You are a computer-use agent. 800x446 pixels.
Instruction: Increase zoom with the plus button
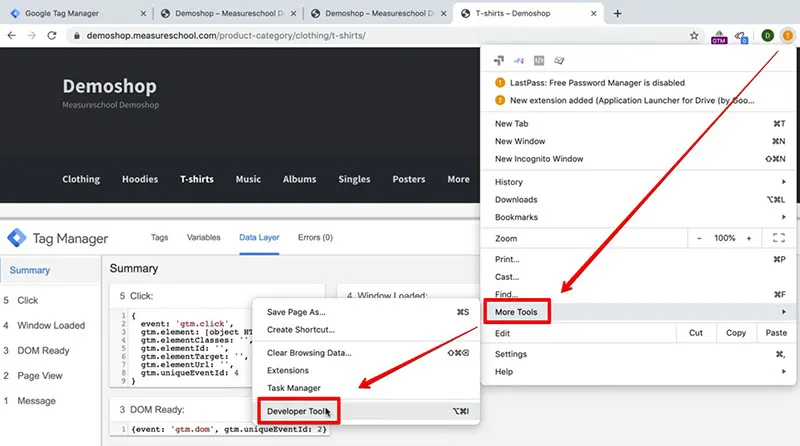pos(749,238)
